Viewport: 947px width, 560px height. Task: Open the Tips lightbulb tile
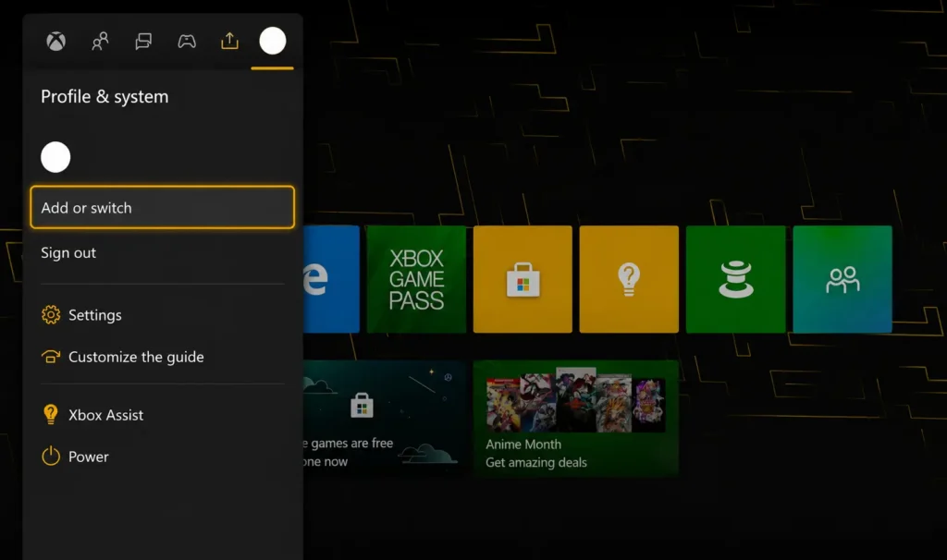tap(629, 279)
